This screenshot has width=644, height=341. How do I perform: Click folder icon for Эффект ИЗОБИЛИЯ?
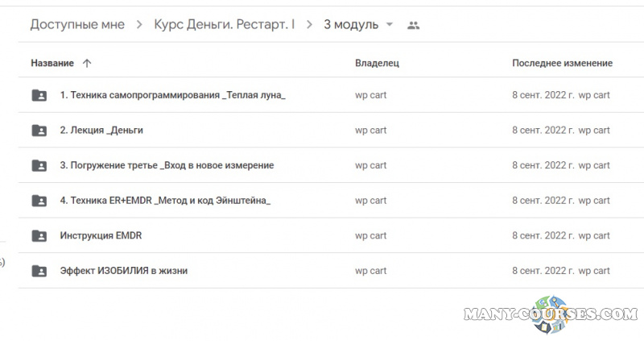click(x=39, y=271)
